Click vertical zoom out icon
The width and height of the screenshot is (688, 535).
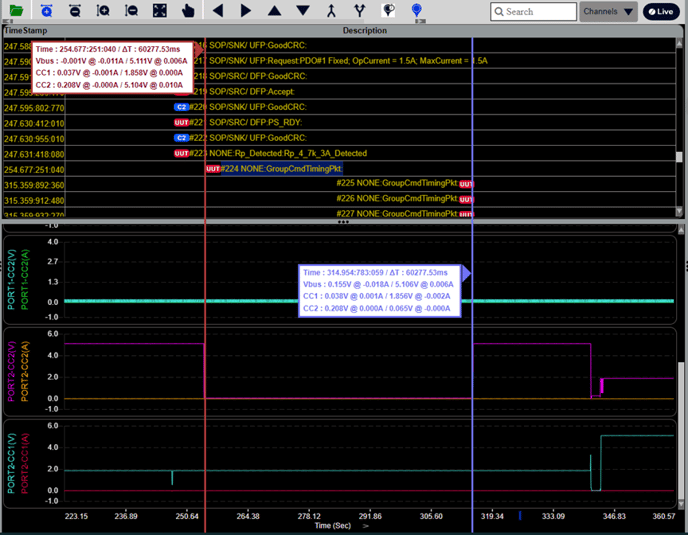131,11
